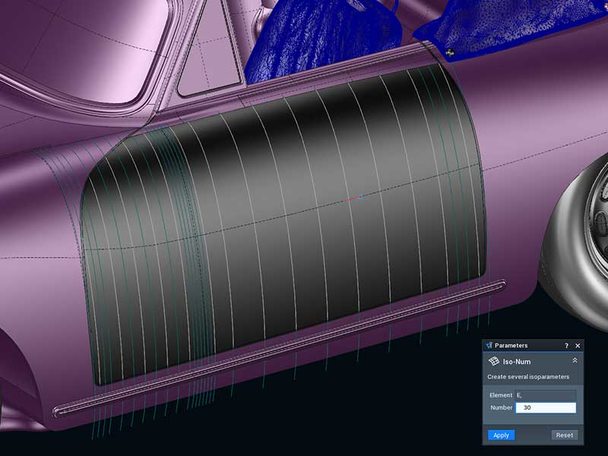Select the door sill trim strip
The image size is (608, 456).
pos(279,347)
